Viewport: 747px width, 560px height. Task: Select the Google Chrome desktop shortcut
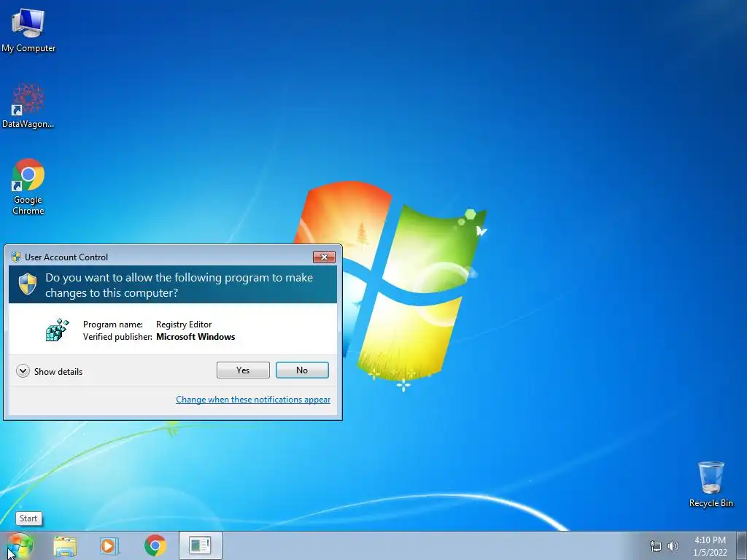[28, 186]
